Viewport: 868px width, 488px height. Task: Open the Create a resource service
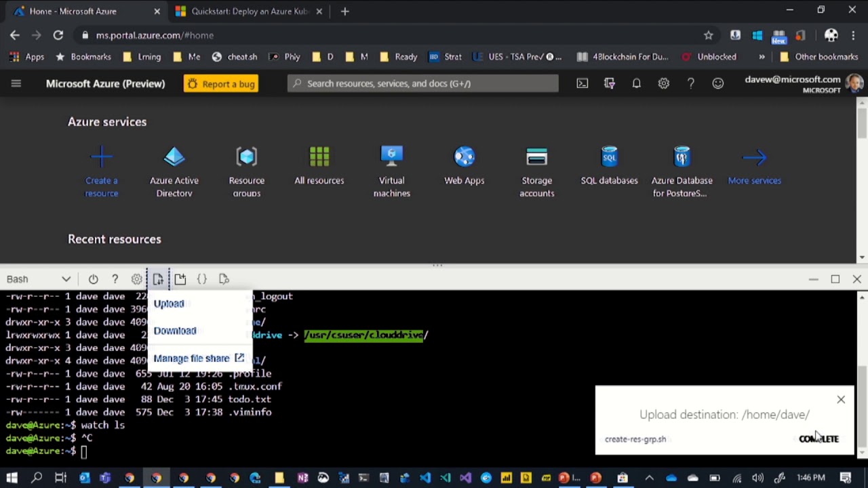point(101,172)
